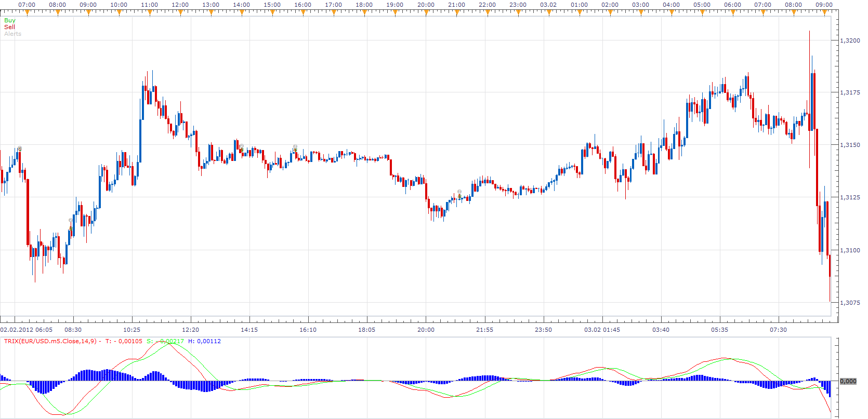Select the orange 22:00 hour marker
This screenshot has width=868, height=419.
[488, 12]
